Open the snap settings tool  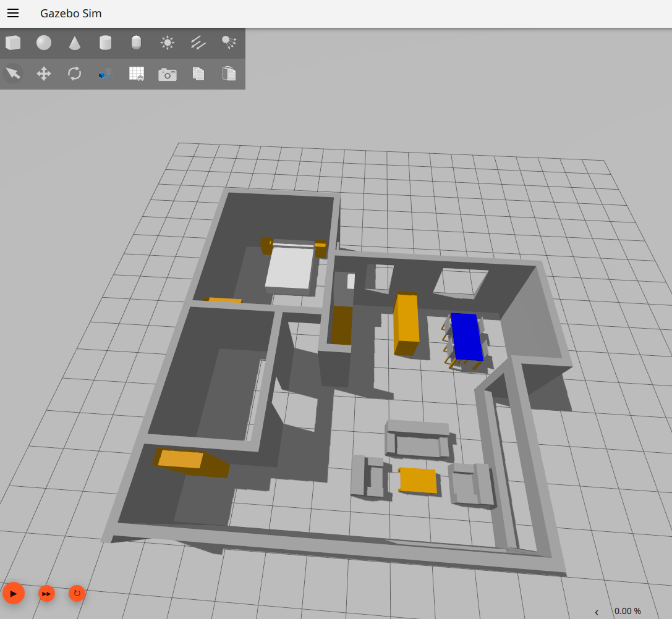click(x=106, y=74)
